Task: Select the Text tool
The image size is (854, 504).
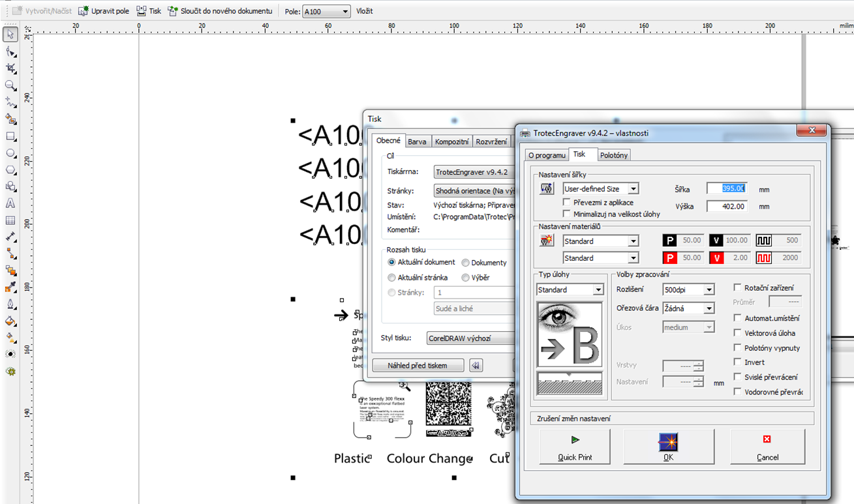Action: [10, 203]
